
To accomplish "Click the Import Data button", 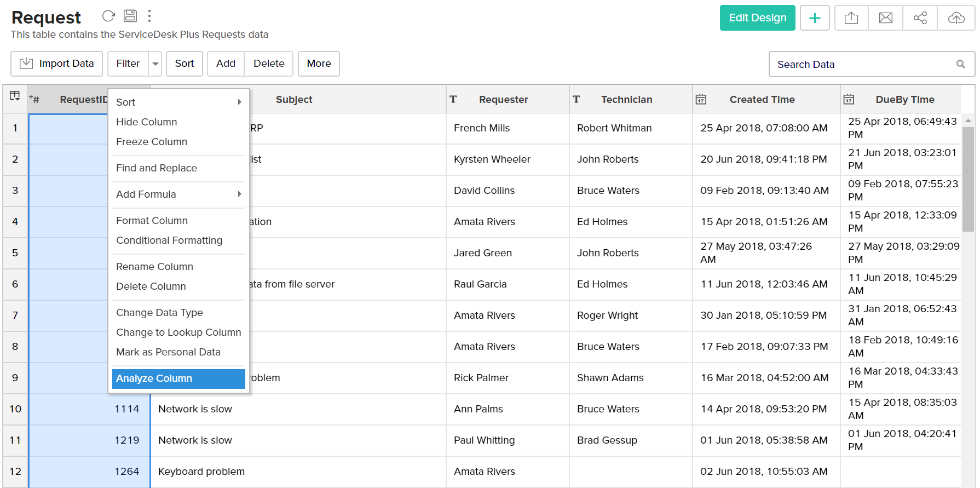I will tap(57, 64).
